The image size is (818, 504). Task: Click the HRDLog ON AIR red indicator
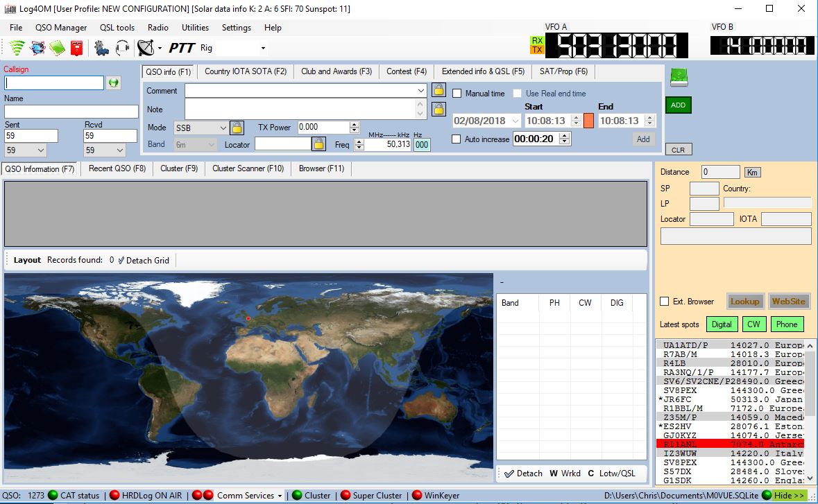click(x=114, y=495)
